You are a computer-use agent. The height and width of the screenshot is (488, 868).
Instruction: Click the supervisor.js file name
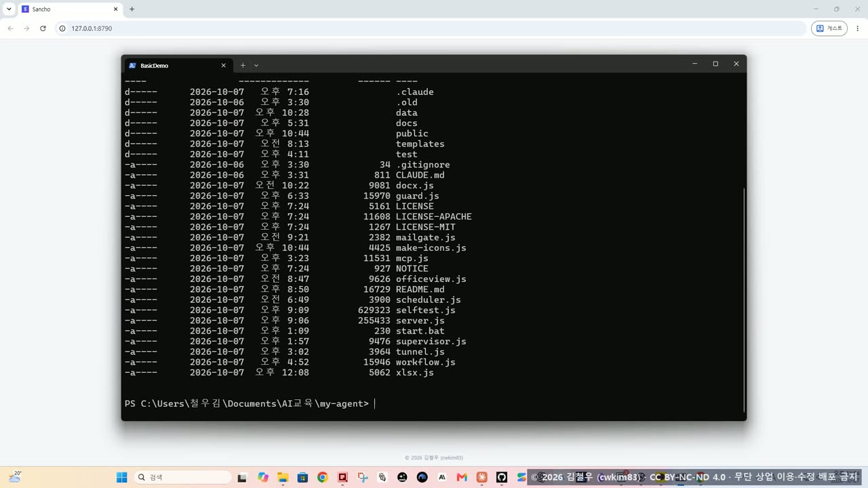[x=431, y=342]
